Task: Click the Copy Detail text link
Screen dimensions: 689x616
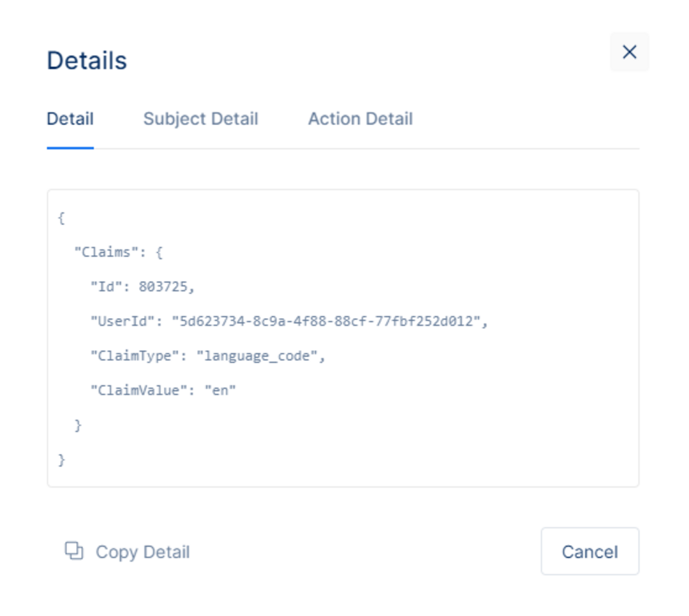Action: (x=142, y=552)
